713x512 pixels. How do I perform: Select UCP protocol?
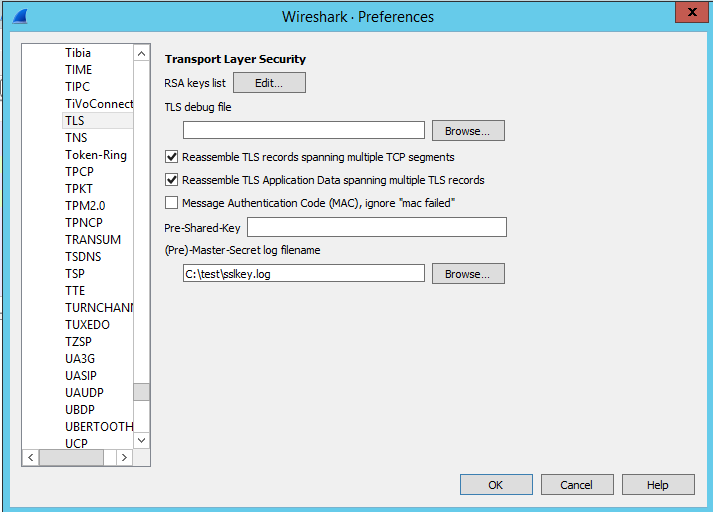[x=76, y=443]
